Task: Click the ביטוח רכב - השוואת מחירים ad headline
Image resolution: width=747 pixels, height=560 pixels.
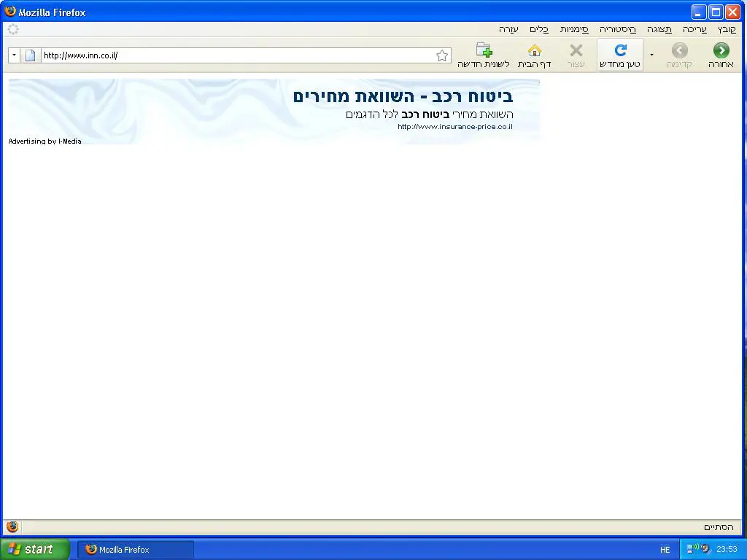Action: 403,96
